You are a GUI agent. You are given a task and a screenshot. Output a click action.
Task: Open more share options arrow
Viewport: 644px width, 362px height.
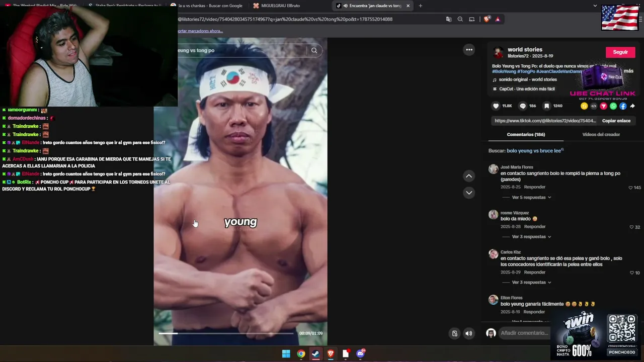click(632, 106)
